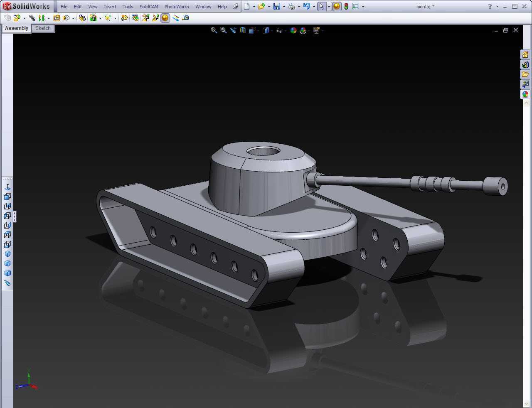Click the Edit Appearance color ball icon
The height and width of the screenshot is (408, 532).
293,30
